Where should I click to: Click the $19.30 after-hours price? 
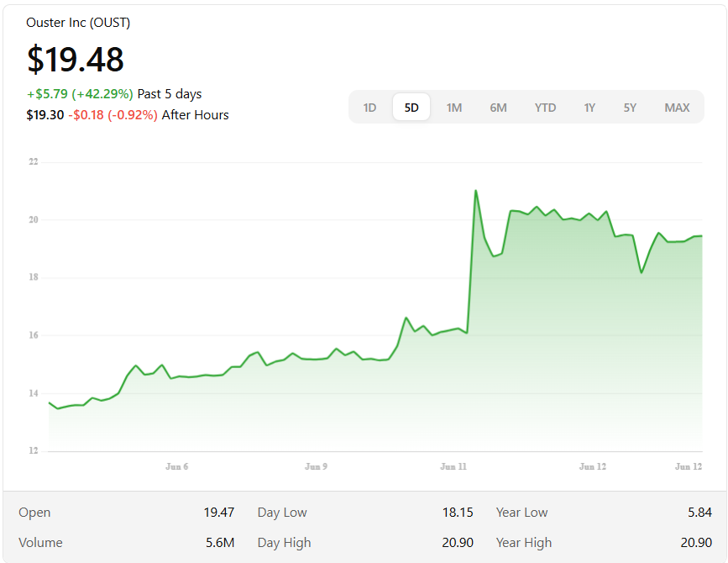click(45, 115)
